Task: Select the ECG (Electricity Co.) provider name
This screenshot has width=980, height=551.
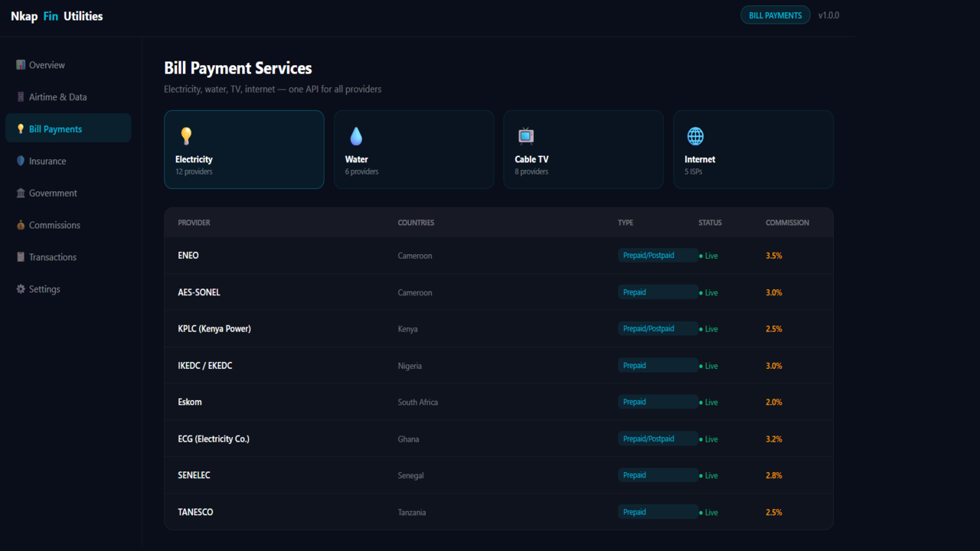Action: click(214, 439)
